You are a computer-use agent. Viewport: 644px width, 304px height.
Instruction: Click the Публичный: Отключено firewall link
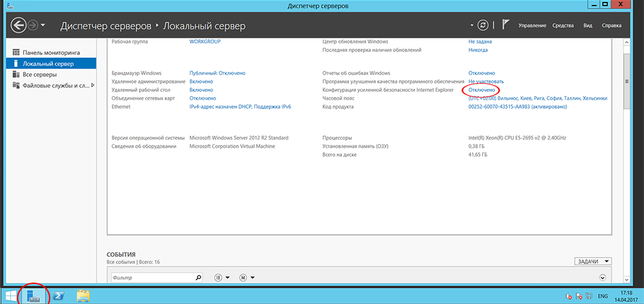[x=217, y=73]
